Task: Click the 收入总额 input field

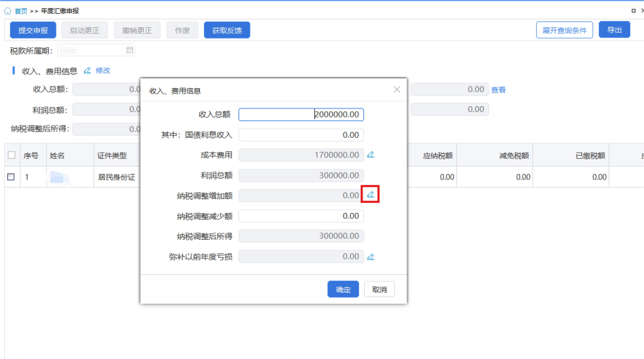Action: (301, 114)
